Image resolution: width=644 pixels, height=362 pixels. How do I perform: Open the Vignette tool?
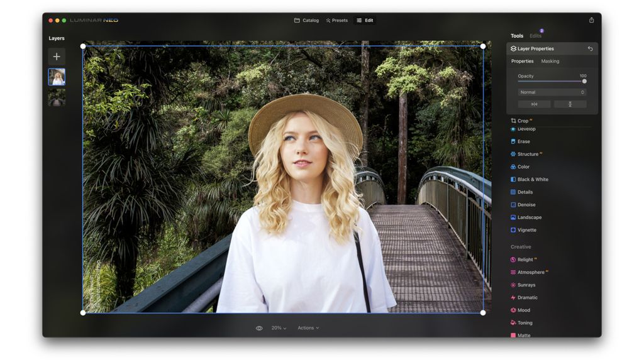pos(528,230)
